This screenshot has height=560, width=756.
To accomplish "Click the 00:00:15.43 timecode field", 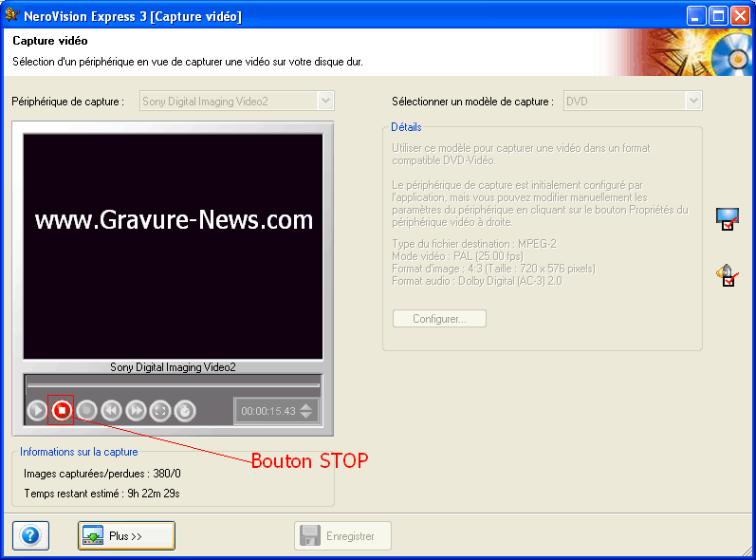I will (x=268, y=411).
